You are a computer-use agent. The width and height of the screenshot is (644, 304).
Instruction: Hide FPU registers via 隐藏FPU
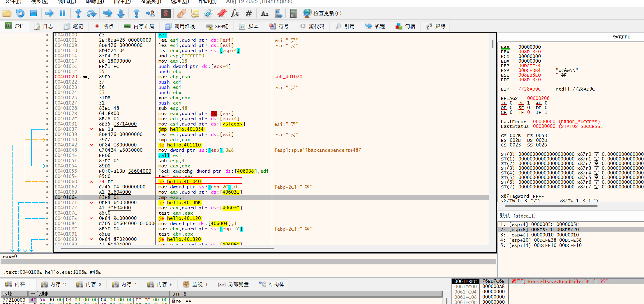pyautogui.click(x=621, y=37)
